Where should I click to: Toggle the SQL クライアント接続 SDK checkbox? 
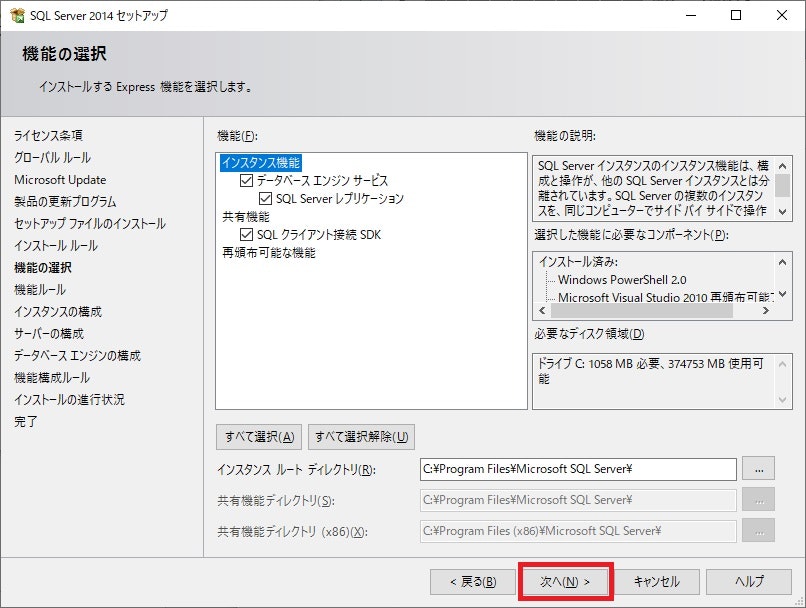(x=246, y=235)
